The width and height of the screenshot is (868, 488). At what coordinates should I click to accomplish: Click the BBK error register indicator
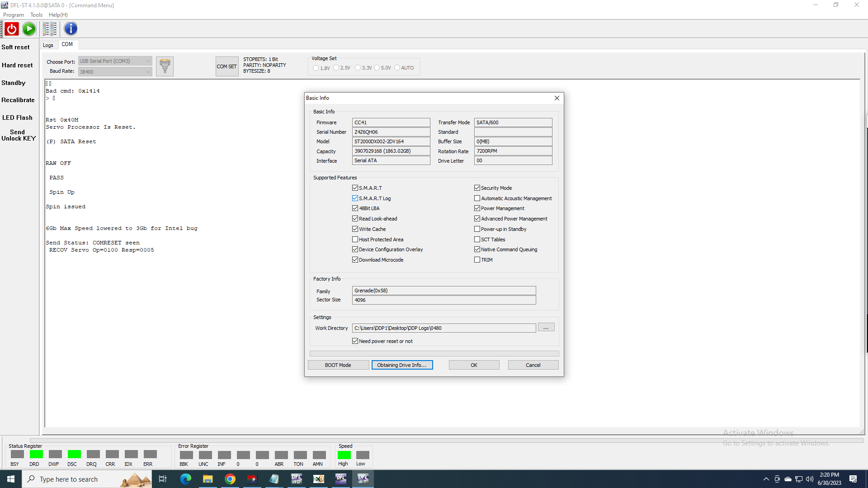point(186,455)
